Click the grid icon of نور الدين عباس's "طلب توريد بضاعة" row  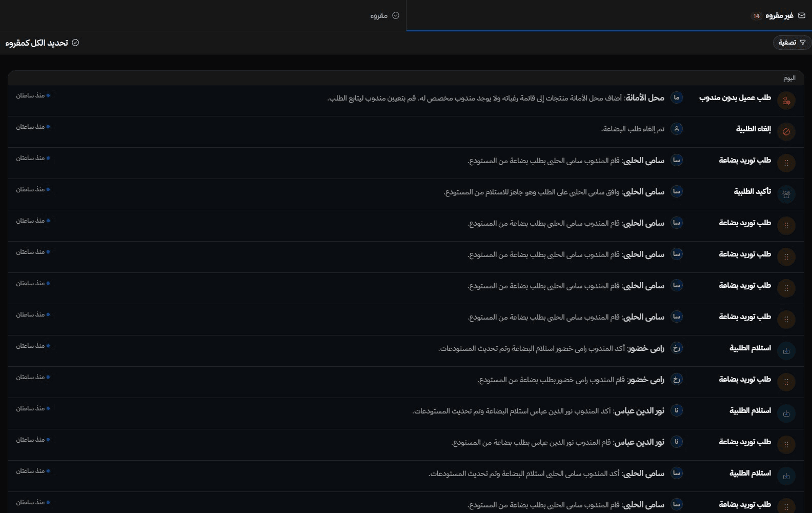point(786,445)
